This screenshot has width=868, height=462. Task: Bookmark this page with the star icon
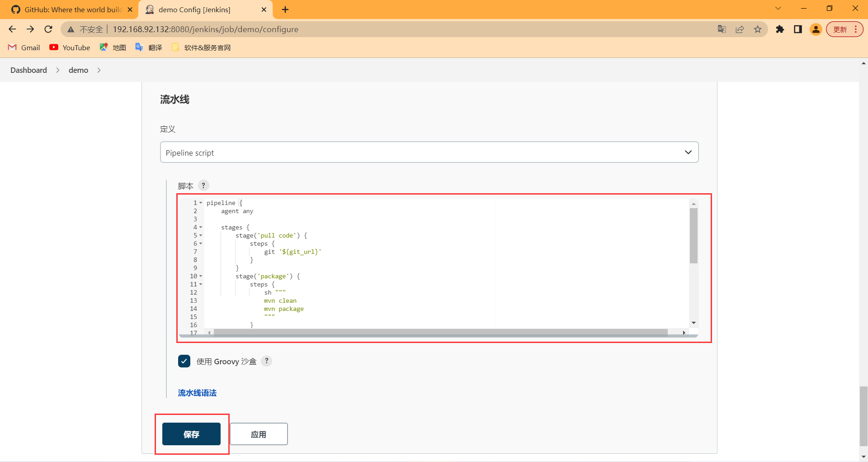pyautogui.click(x=758, y=29)
